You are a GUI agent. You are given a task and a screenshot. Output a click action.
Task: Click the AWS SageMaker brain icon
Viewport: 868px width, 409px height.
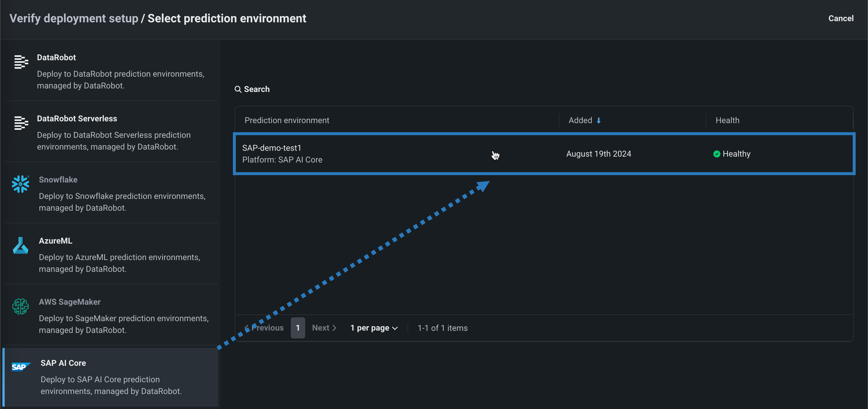tap(20, 306)
